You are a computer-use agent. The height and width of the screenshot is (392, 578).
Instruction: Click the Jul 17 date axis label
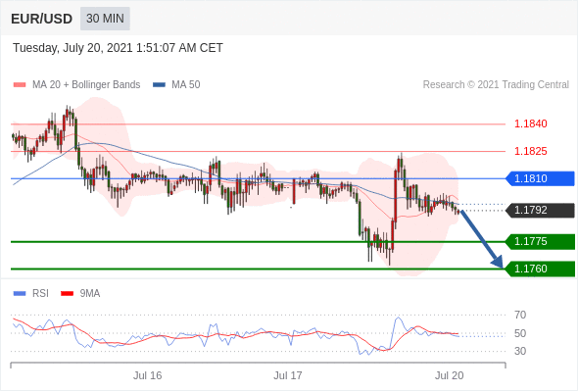coord(288,375)
